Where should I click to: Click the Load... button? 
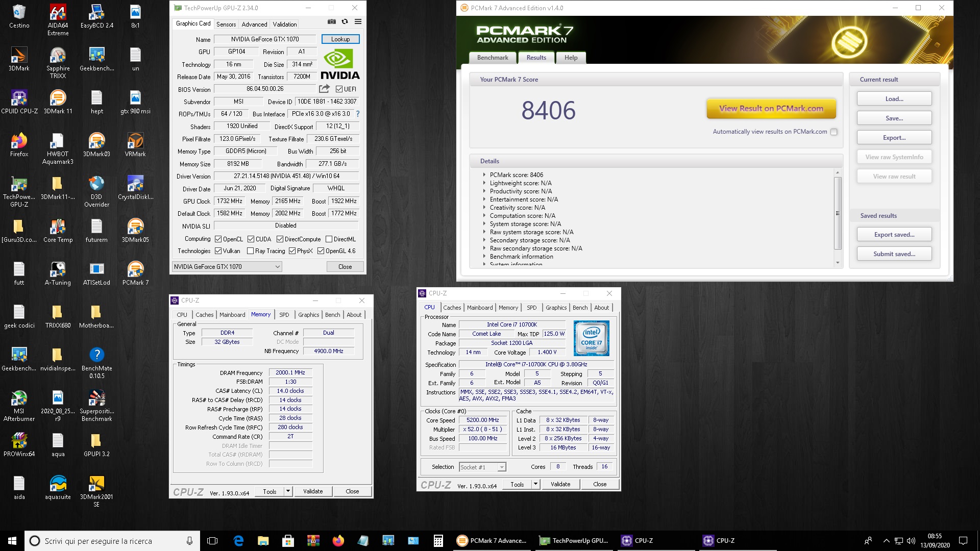point(894,99)
